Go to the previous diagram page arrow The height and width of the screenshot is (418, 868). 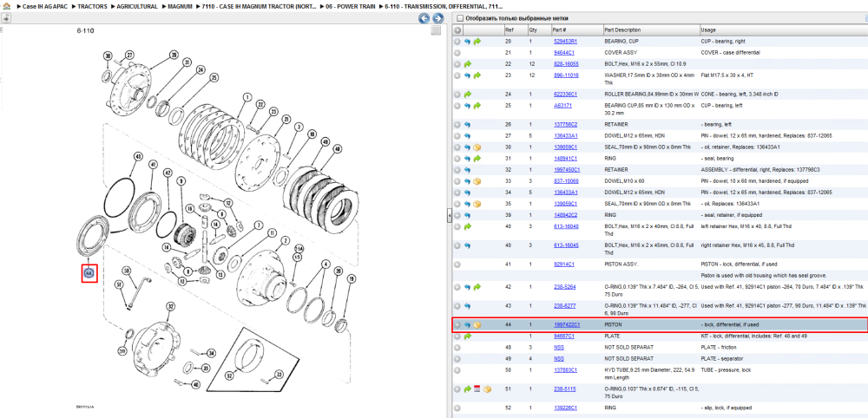pos(424,18)
